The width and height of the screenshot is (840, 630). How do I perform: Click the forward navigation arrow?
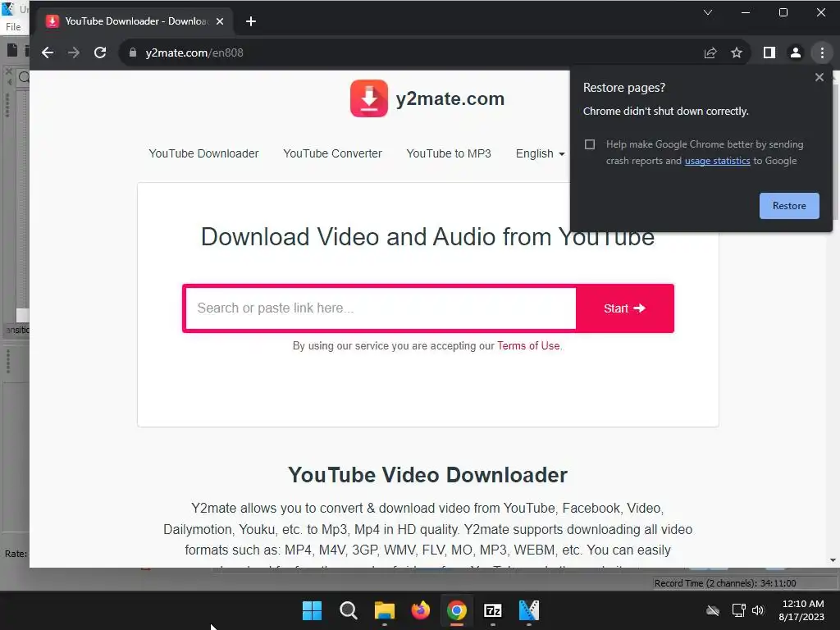[x=74, y=52]
